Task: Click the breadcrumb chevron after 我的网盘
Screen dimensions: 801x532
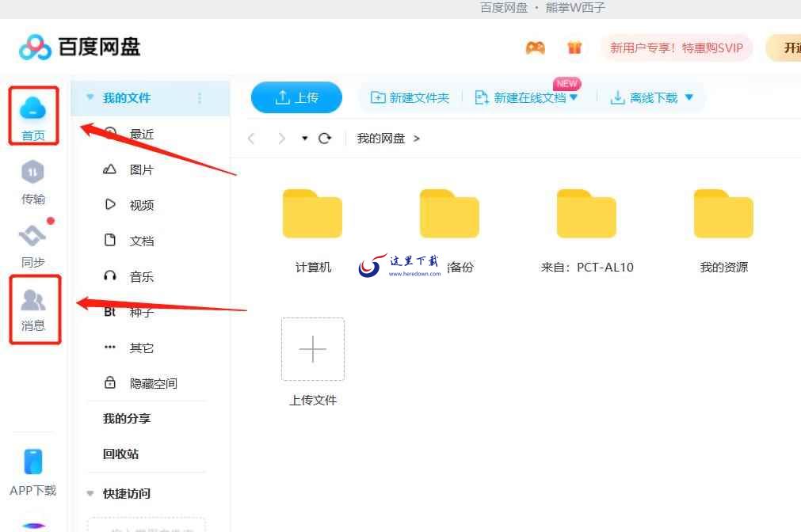Action: [x=416, y=139]
